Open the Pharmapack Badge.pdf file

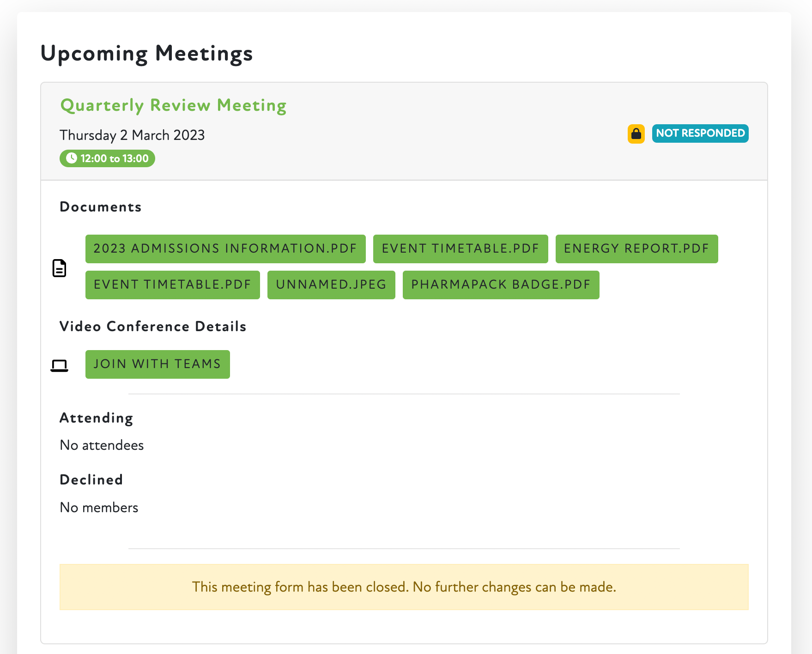(x=501, y=285)
